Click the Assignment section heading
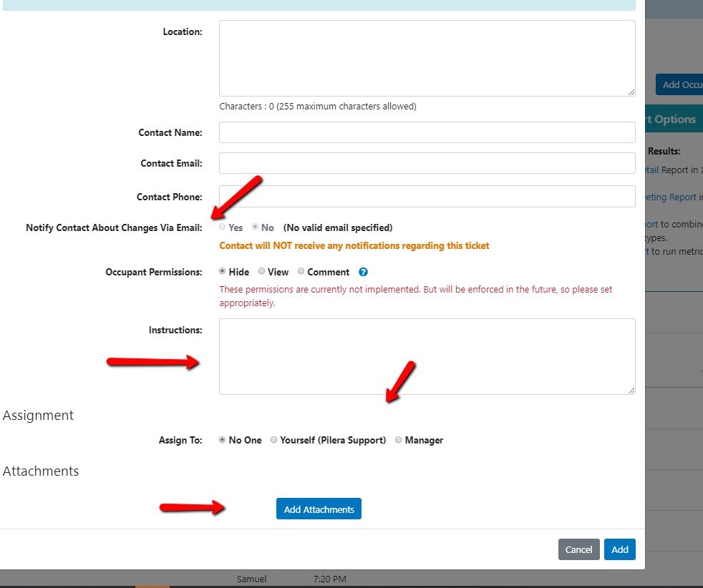This screenshot has width=703, height=588. coord(38,415)
